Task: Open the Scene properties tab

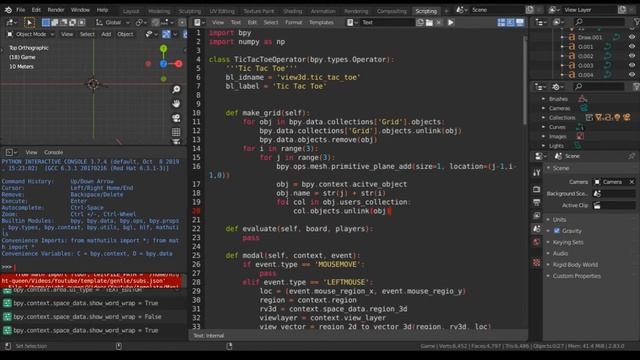Action: 536,229
